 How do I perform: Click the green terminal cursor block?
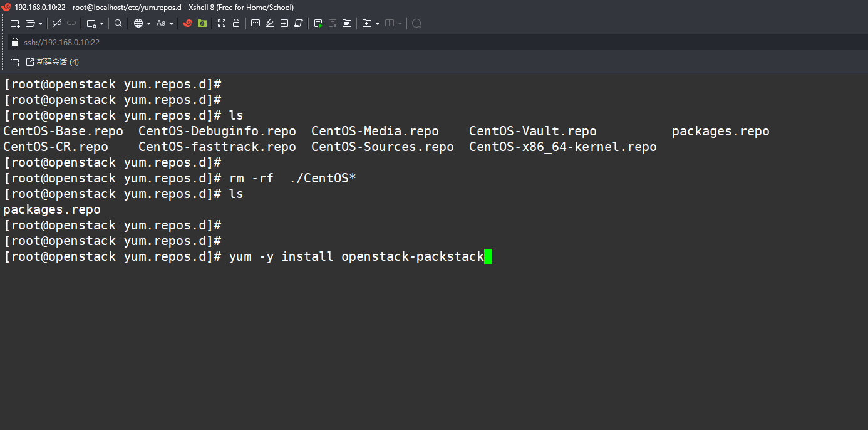(x=488, y=256)
